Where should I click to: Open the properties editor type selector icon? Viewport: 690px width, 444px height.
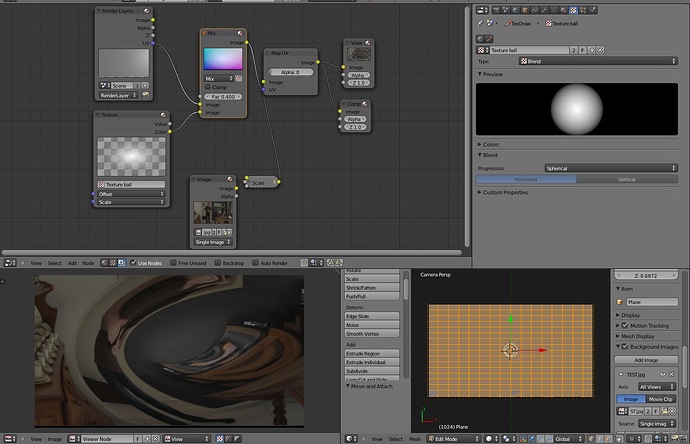click(x=482, y=10)
